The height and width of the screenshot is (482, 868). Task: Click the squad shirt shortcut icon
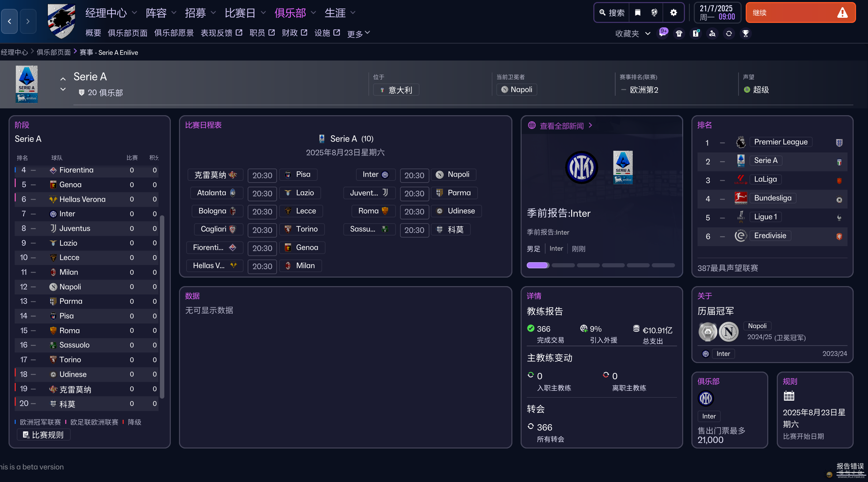(x=679, y=33)
